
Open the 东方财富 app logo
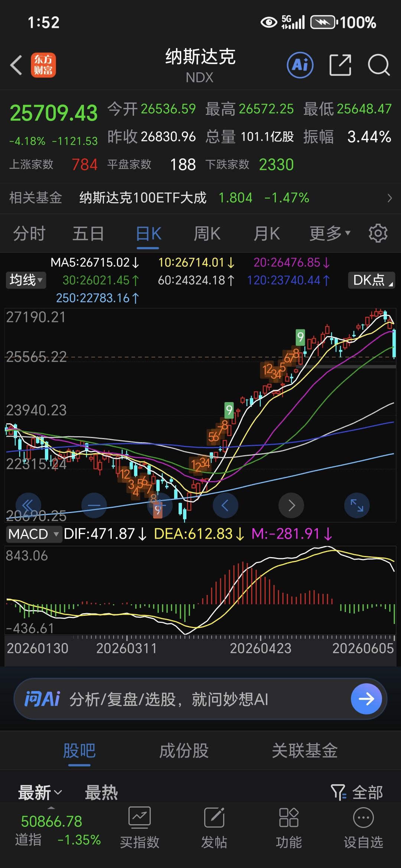coord(43,65)
